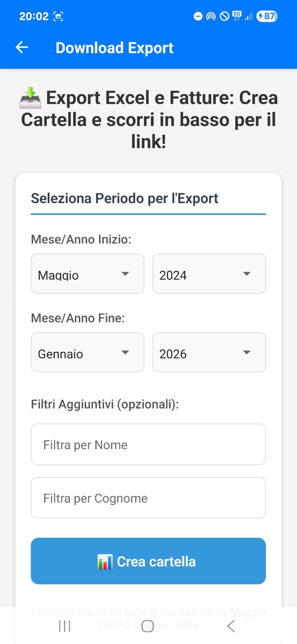Tap the 5G network indicator
Screen dimensions: 297x644
237,16
